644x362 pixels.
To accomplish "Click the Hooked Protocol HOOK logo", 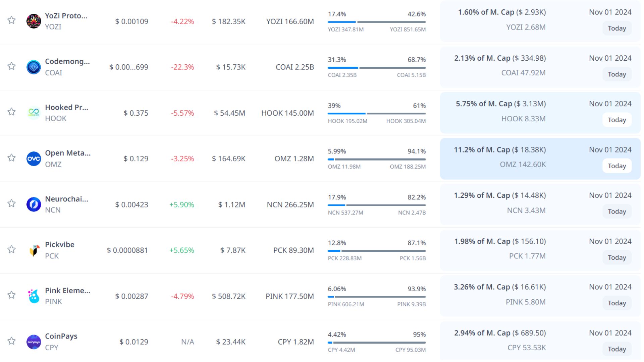I will point(34,113).
